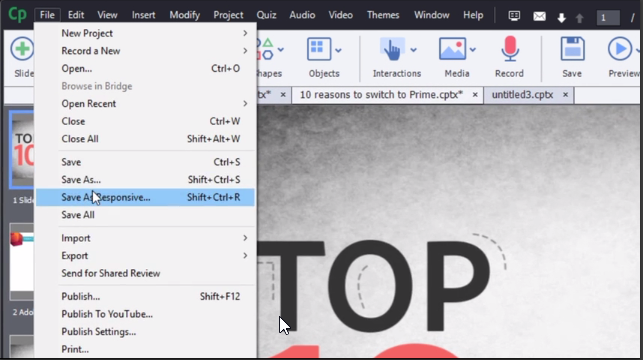Choose Close from the File menu
Image resolution: width=643 pixels, height=360 pixels.
click(x=145, y=121)
